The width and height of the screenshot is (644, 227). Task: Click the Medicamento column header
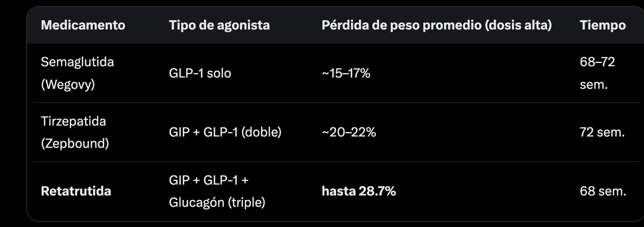pyautogui.click(x=83, y=25)
